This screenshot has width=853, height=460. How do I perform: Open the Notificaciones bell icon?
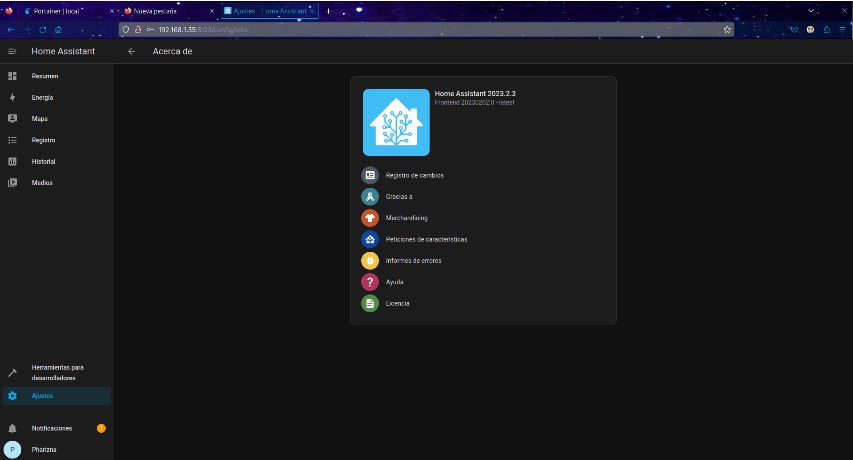tap(12, 428)
